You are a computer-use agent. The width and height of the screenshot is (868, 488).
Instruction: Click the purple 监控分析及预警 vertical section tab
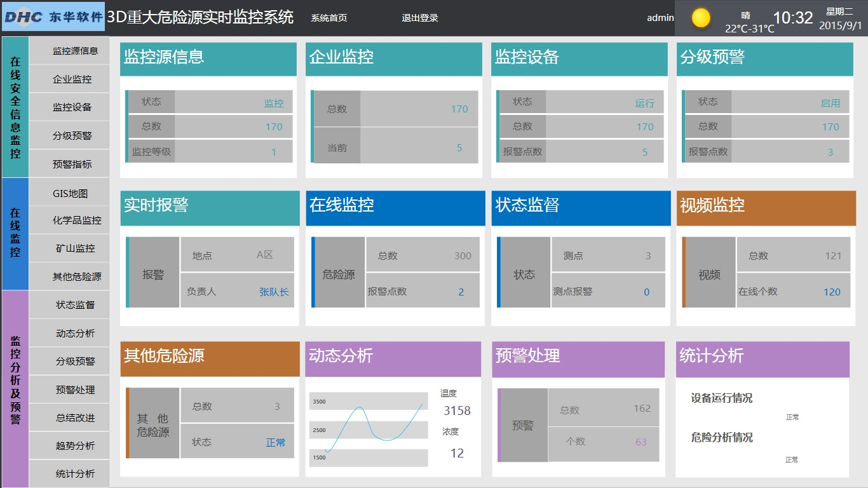click(x=15, y=388)
